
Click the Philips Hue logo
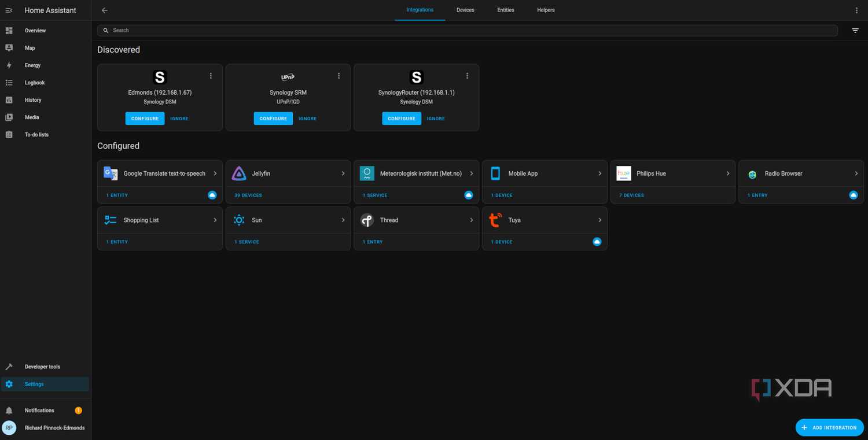tap(624, 173)
